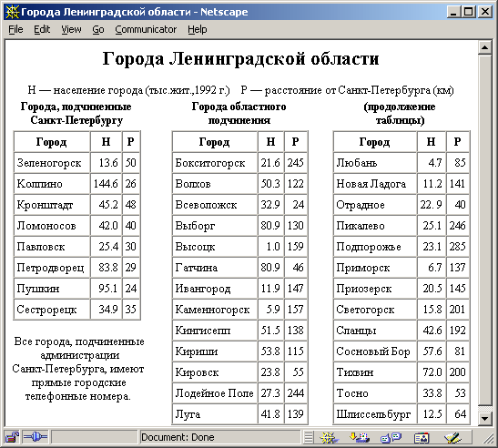Viewport: 498px width, 448px height.
Task: Open the Inbox mailbox icon in component bar
Action: (359, 437)
